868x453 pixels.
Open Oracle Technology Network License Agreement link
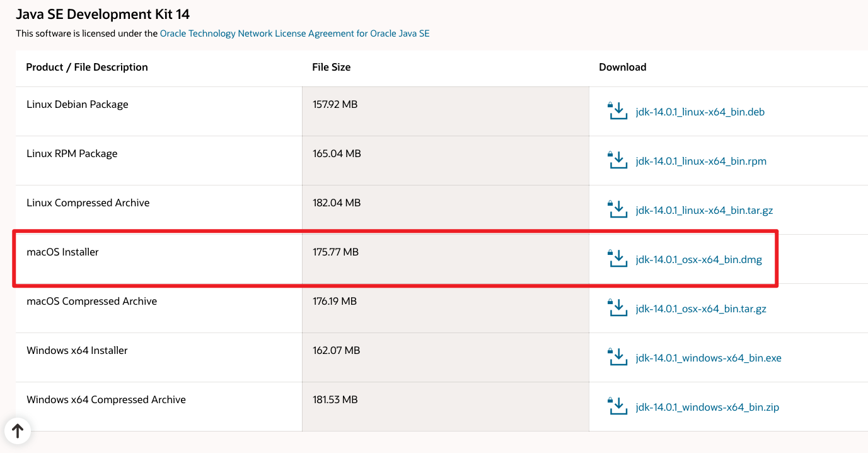(x=295, y=33)
